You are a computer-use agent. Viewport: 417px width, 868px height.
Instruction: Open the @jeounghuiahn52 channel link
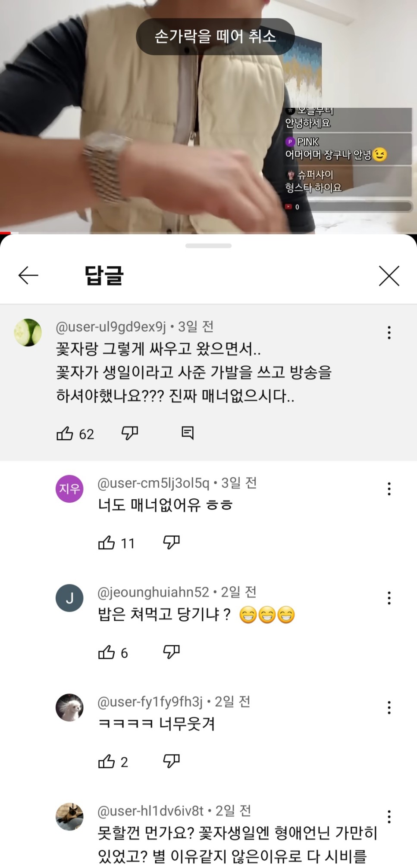pos(153,592)
